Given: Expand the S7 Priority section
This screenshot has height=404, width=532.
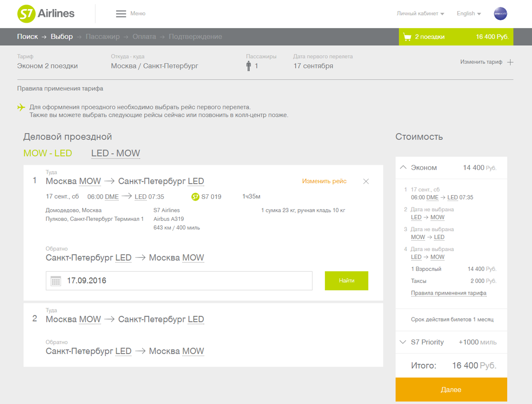Looking at the screenshot, I should click(403, 342).
